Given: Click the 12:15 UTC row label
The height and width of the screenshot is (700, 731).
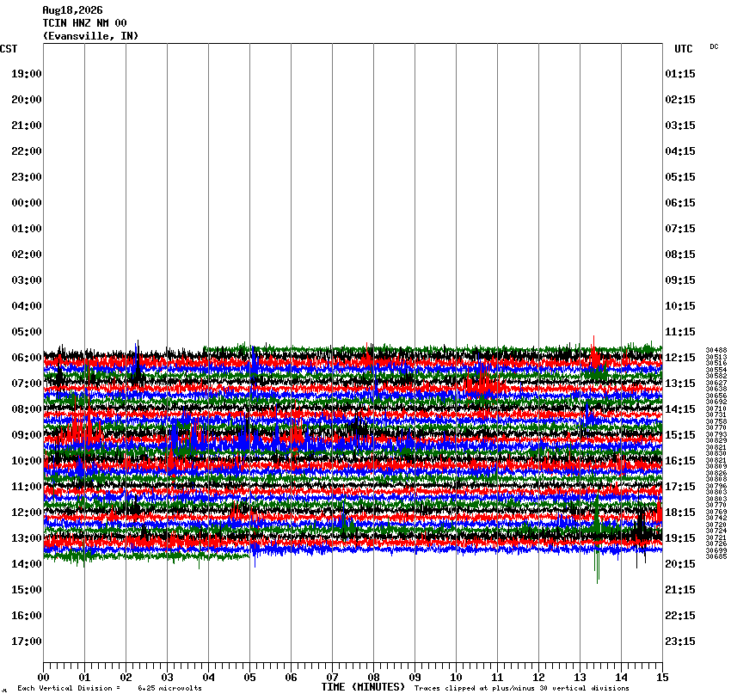Looking at the screenshot, I should [680, 358].
